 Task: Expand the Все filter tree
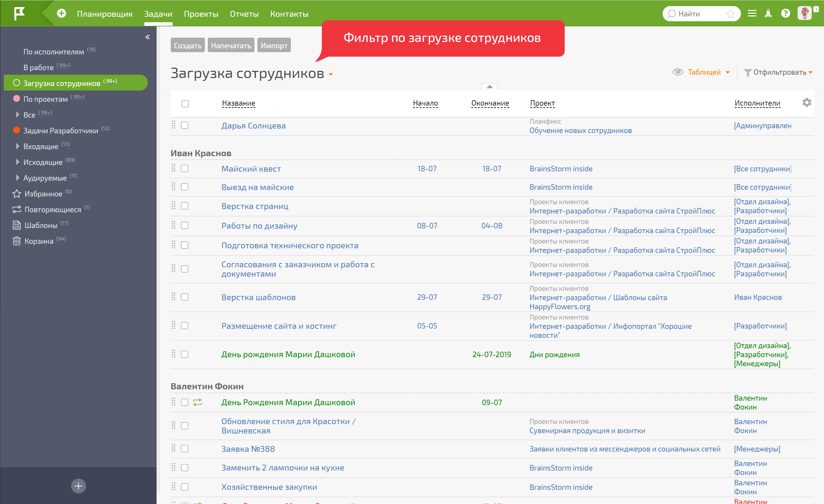coord(17,114)
